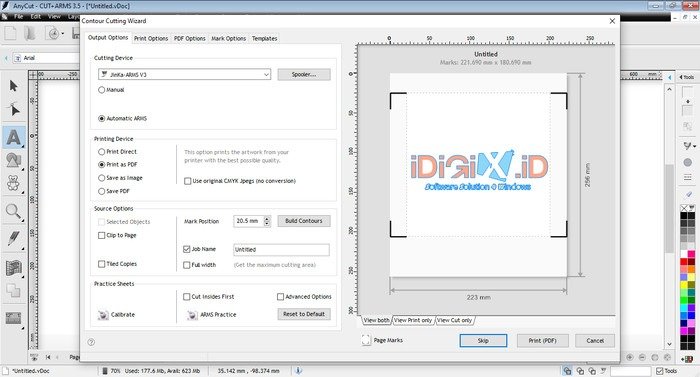Tick the Advanced Options checkbox
The width and height of the screenshot is (700, 377).
pyautogui.click(x=280, y=297)
